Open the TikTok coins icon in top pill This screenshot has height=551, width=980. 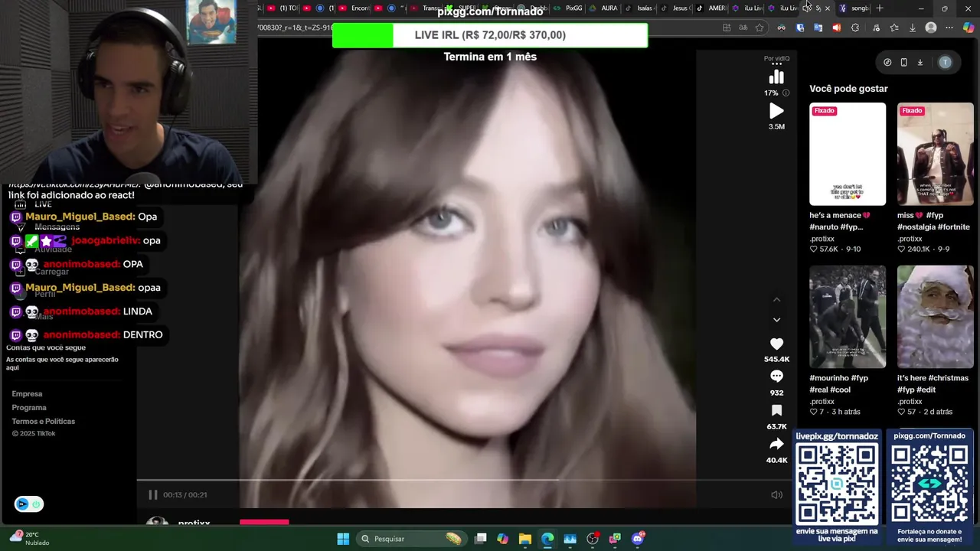[x=887, y=63]
